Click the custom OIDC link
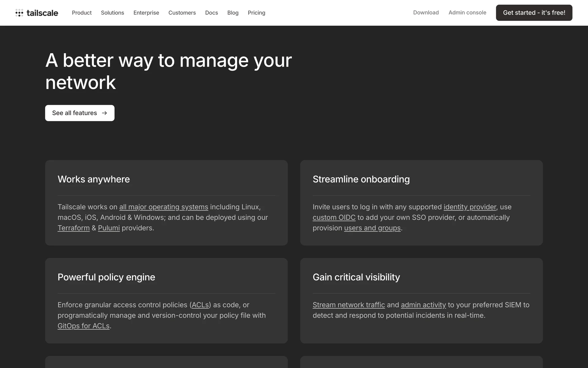Screen dimensions: 588x368 click(x=334, y=217)
